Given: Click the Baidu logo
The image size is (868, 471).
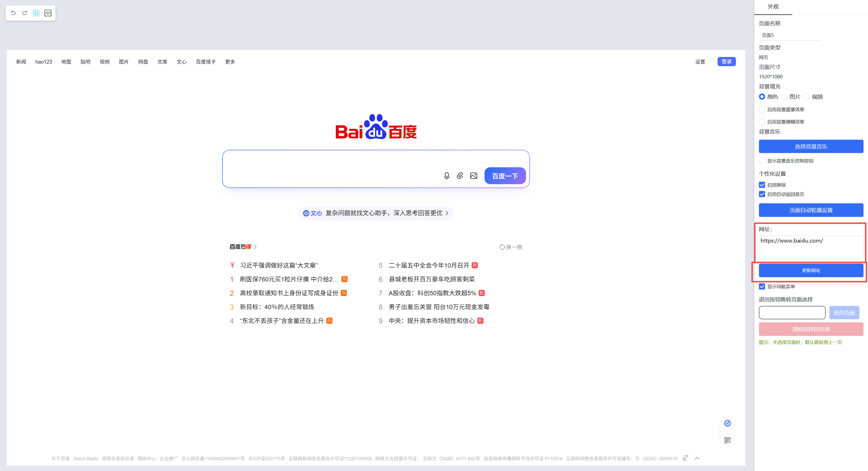Looking at the screenshot, I should [x=376, y=127].
